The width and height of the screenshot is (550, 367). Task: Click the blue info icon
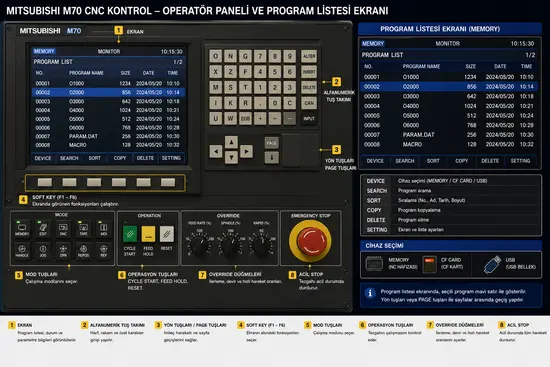(370, 293)
